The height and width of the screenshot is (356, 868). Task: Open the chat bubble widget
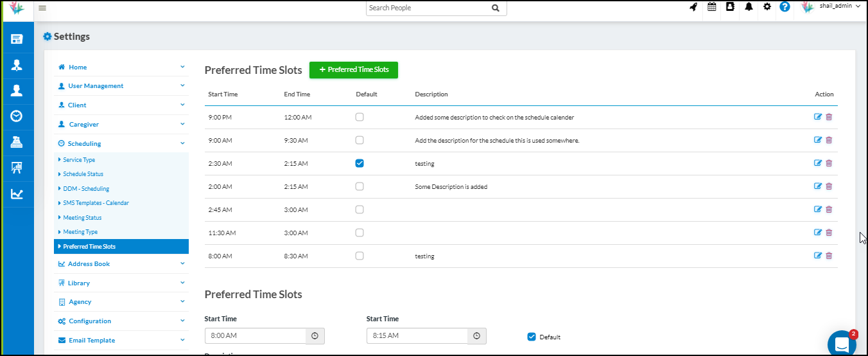pos(842,344)
